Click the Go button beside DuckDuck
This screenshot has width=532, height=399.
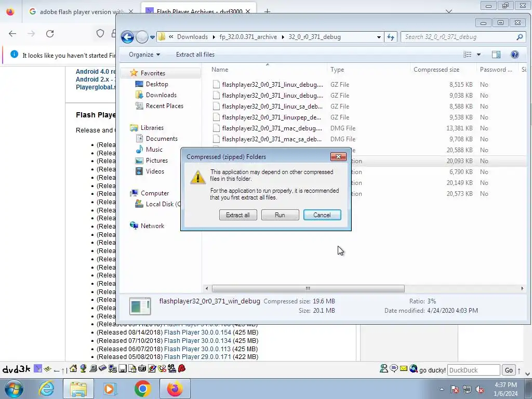[x=509, y=370]
